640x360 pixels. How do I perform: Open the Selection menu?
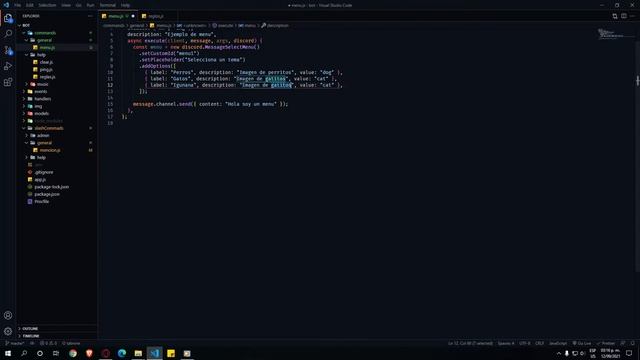pyautogui.click(x=47, y=5)
